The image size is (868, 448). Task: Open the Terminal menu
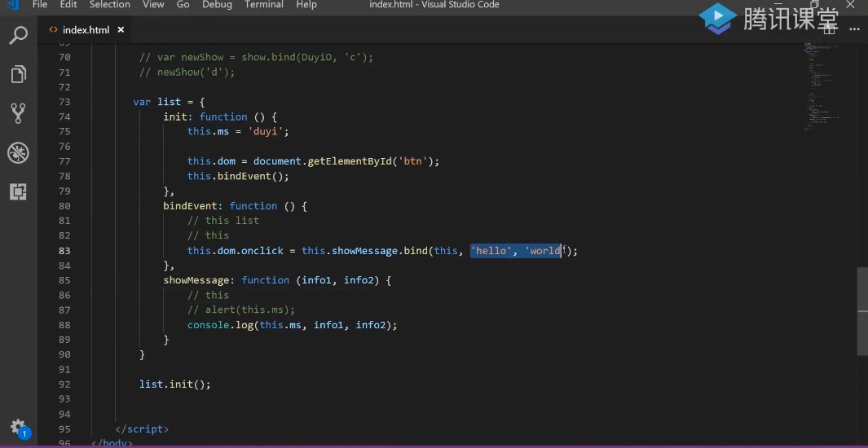(264, 5)
